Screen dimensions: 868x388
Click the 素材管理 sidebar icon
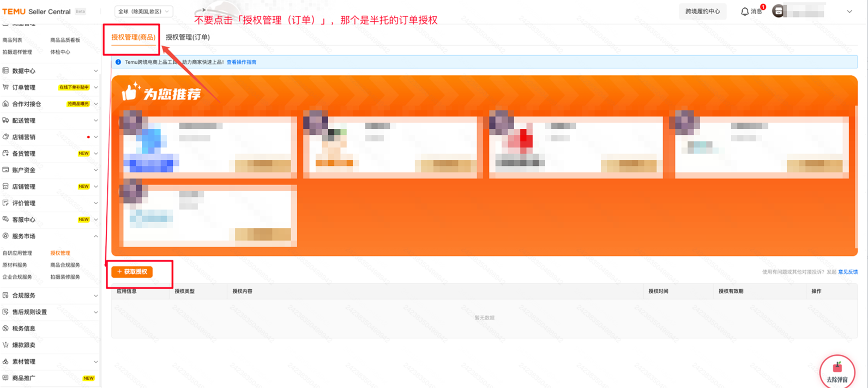coord(5,361)
